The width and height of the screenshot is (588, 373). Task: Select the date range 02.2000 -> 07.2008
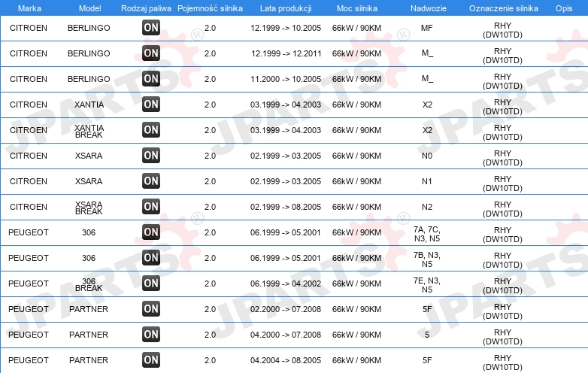tap(286, 309)
